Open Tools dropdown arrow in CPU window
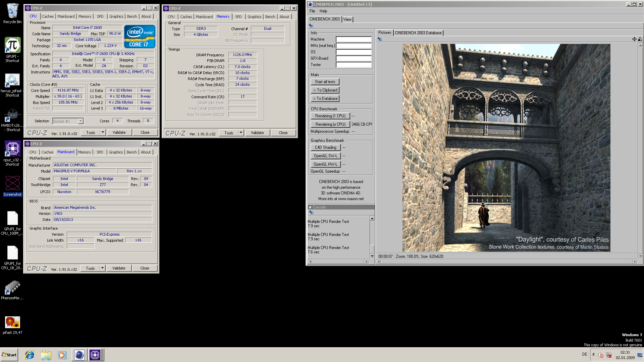The height and width of the screenshot is (362, 644). [103, 132]
